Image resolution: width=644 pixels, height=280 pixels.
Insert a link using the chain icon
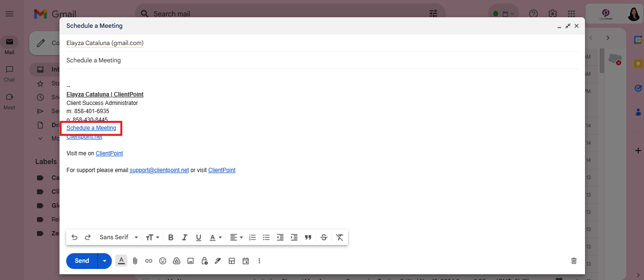click(x=149, y=261)
